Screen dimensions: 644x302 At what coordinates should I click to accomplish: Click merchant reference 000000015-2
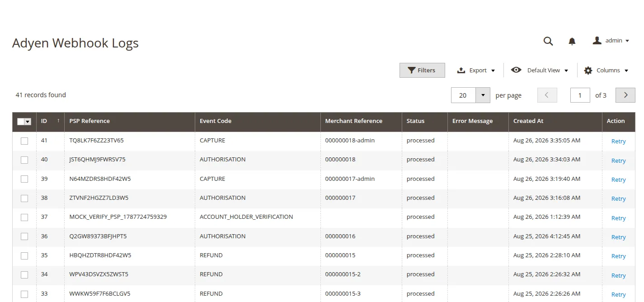click(x=343, y=274)
